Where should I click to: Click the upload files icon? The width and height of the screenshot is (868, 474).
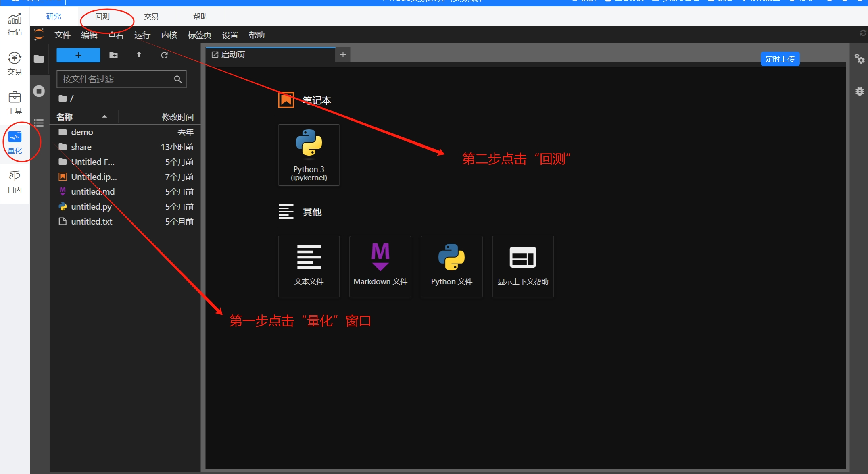pos(139,55)
